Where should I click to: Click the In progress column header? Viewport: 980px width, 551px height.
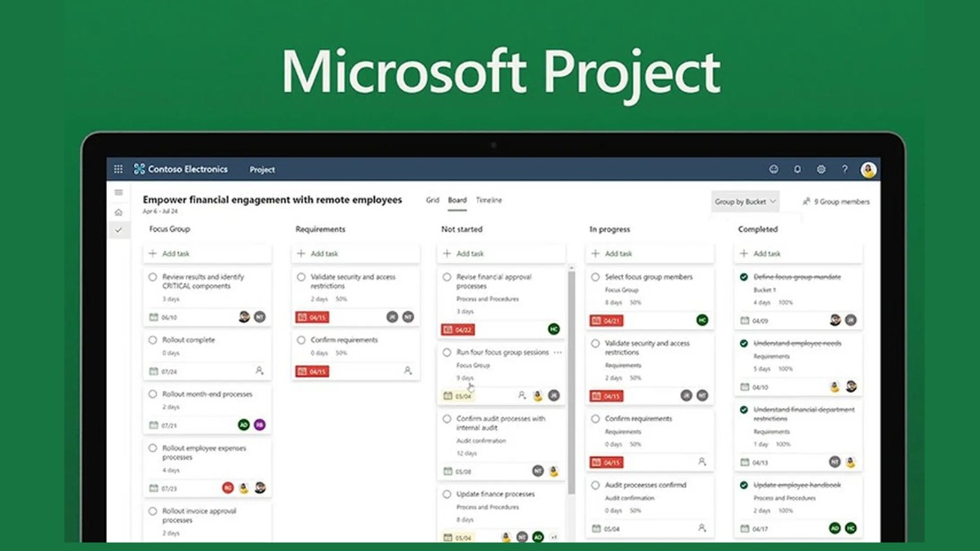coord(609,229)
